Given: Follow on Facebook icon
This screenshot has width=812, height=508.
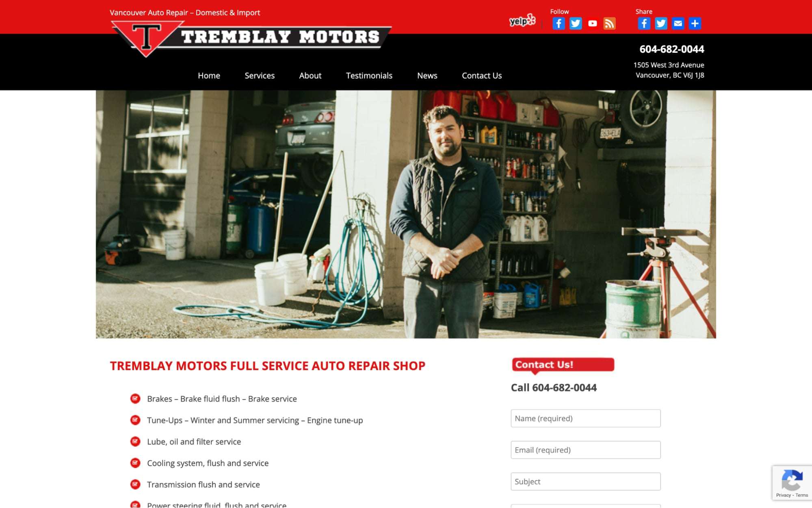Looking at the screenshot, I should pyautogui.click(x=559, y=24).
